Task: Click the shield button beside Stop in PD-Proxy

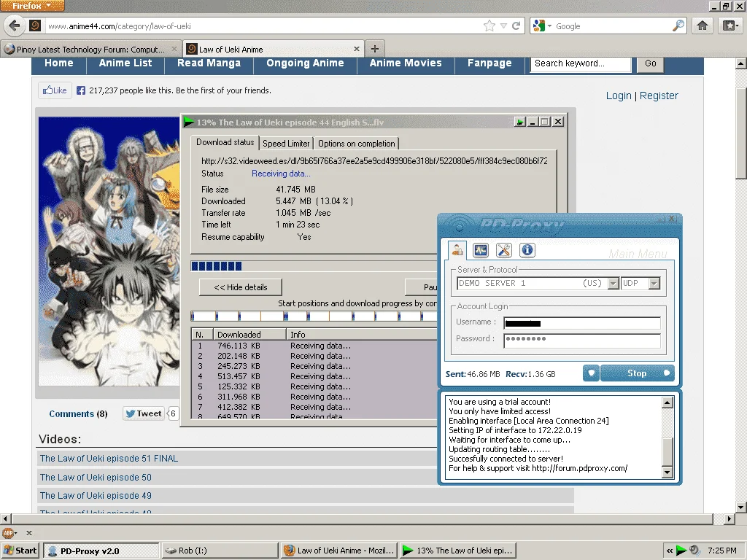Action: pyautogui.click(x=591, y=373)
